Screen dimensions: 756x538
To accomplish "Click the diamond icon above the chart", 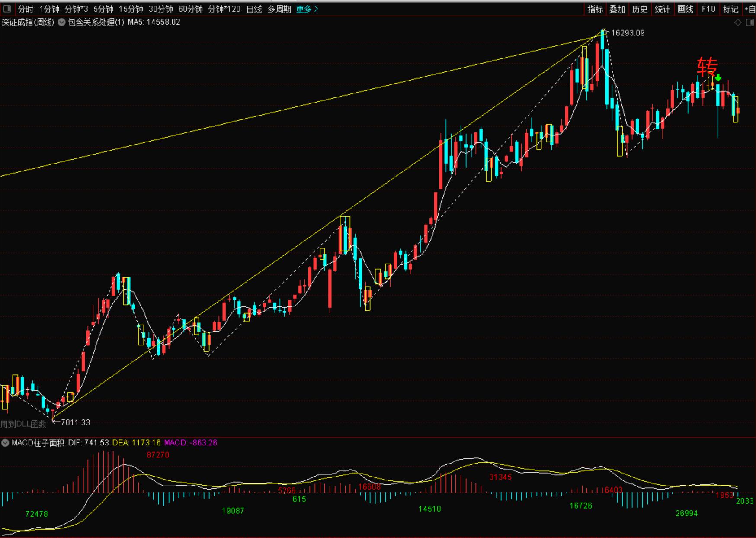I will pos(738,23).
